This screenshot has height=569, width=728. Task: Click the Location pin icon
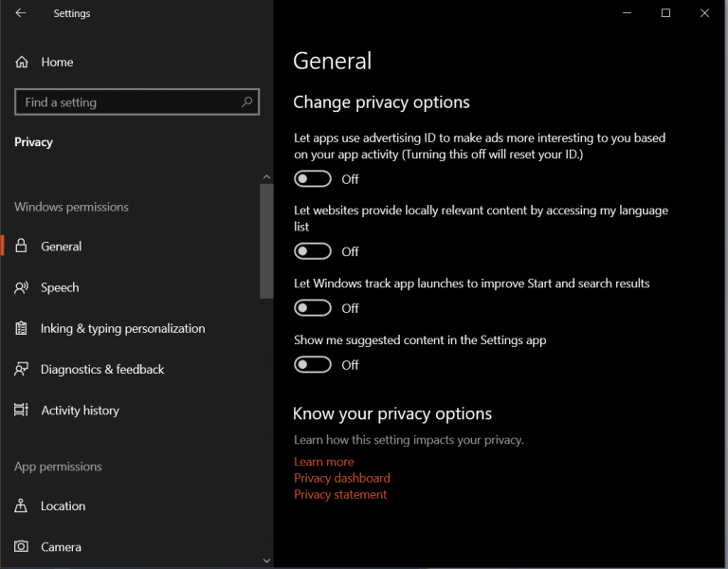[21, 505]
